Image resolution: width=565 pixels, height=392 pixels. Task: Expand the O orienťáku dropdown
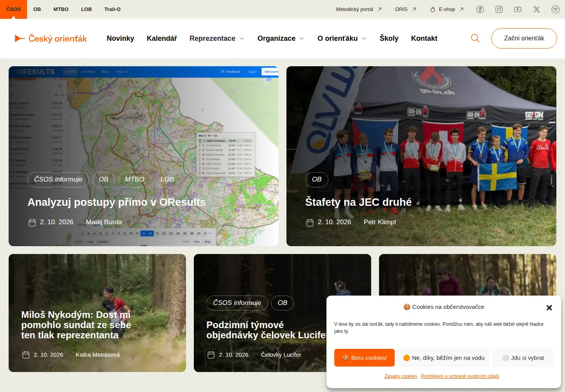pos(342,38)
